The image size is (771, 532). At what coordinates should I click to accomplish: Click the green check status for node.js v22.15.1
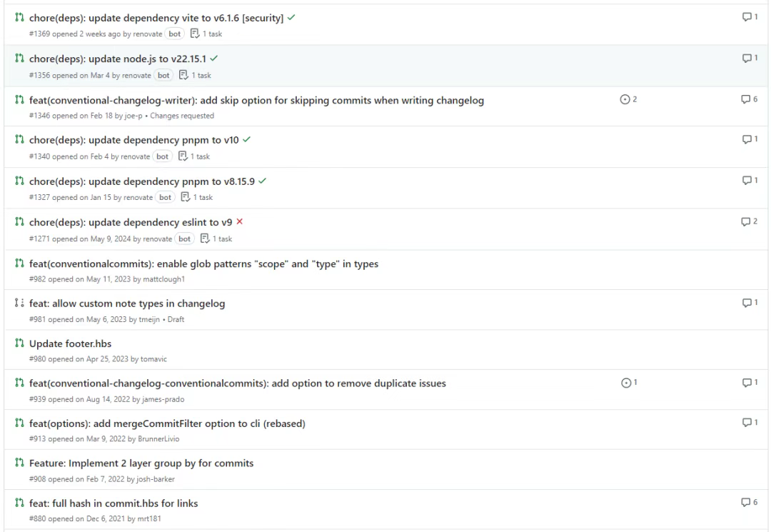coord(214,58)
